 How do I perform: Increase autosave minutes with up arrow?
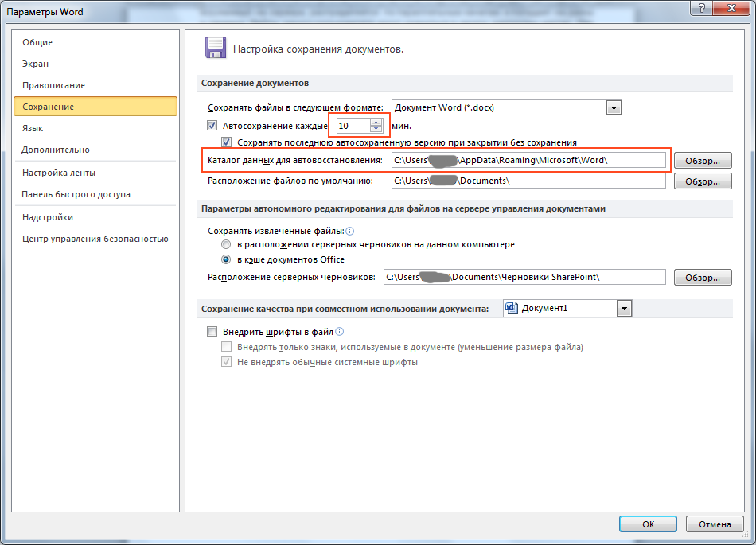(x=376, y=123)
